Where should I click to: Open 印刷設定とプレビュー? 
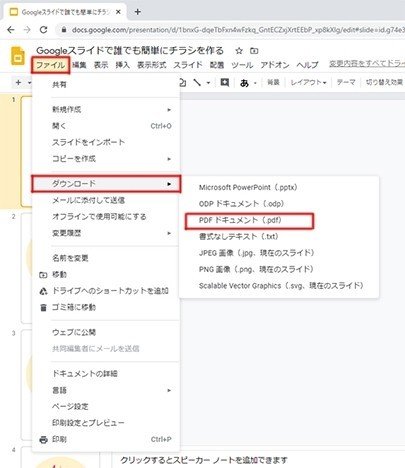tap(106, 423)
